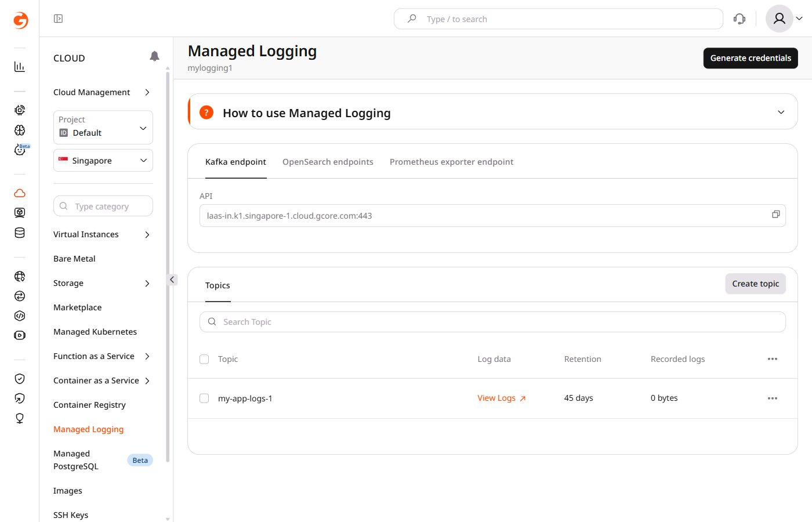The height and width of the screenshot is (522, 812).
Task: Click the Search Topic input field
Action: [x=492, y=322]
